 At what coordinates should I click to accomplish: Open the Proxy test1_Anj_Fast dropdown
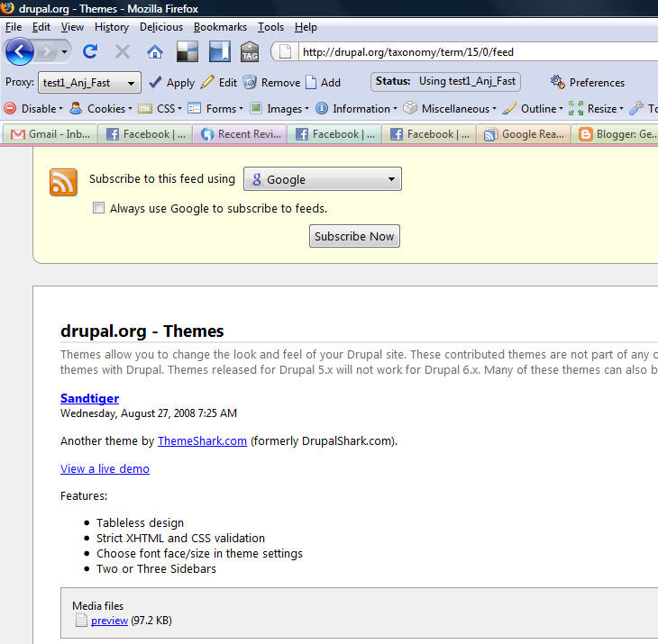tap(89, 83)
